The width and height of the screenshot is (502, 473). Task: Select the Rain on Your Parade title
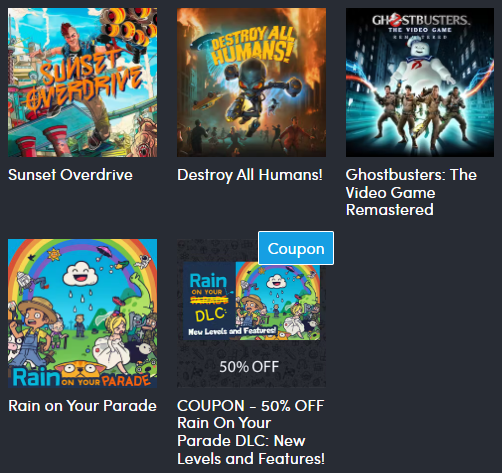click(x=82, y=406)
